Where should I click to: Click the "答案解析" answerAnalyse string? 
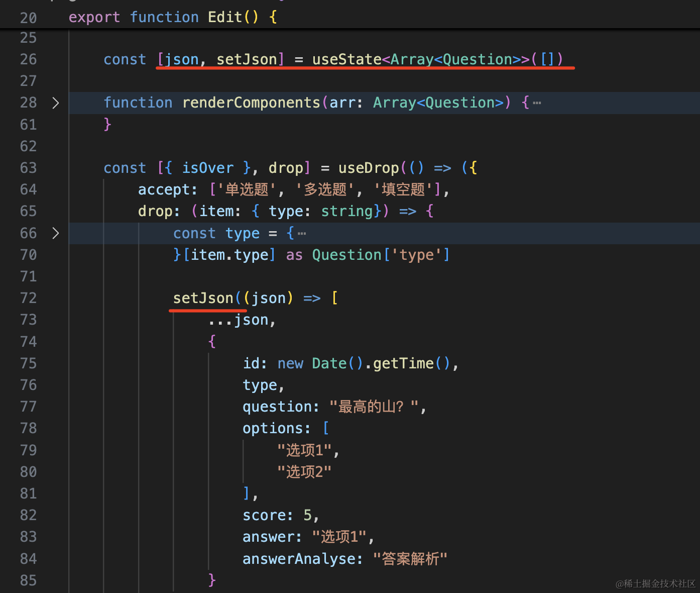point(410,559)
